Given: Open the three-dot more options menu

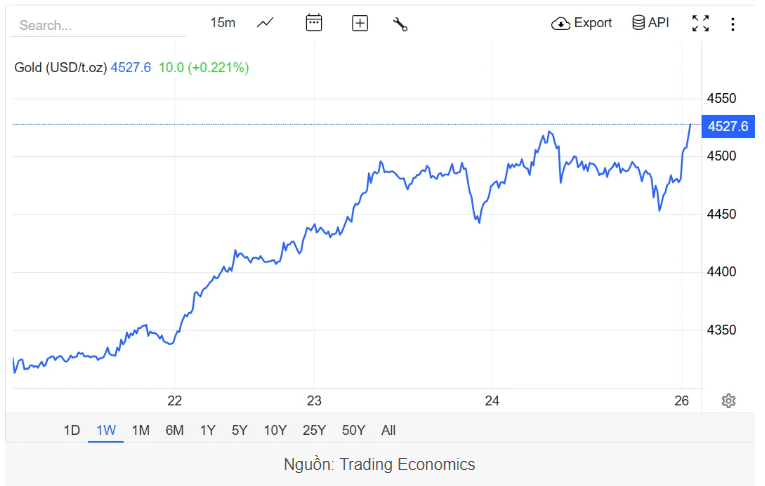Looking at the screenshot, I should point(733,24).
